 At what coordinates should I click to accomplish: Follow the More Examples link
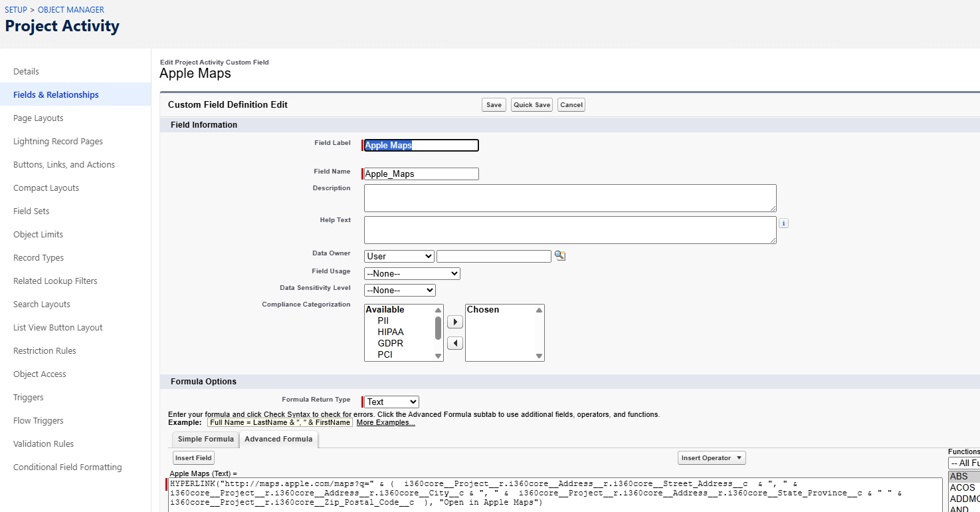(385, 423)
